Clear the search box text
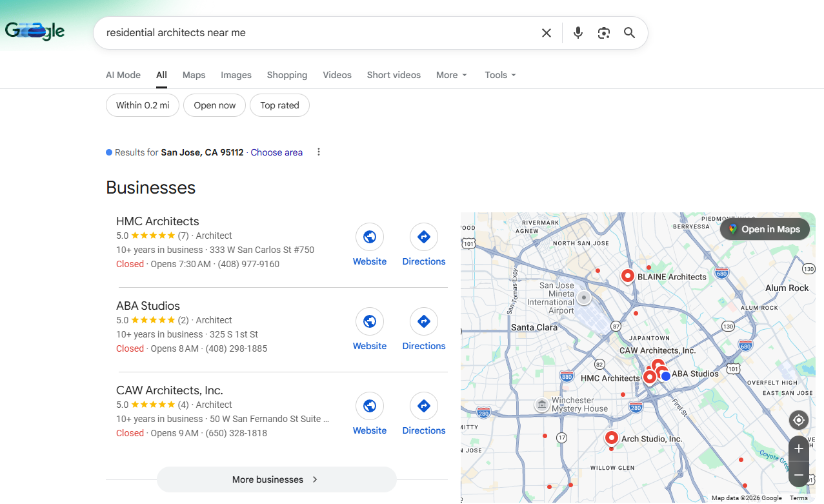Viewport: 824px width, 504px height. (x=546, y=33)
